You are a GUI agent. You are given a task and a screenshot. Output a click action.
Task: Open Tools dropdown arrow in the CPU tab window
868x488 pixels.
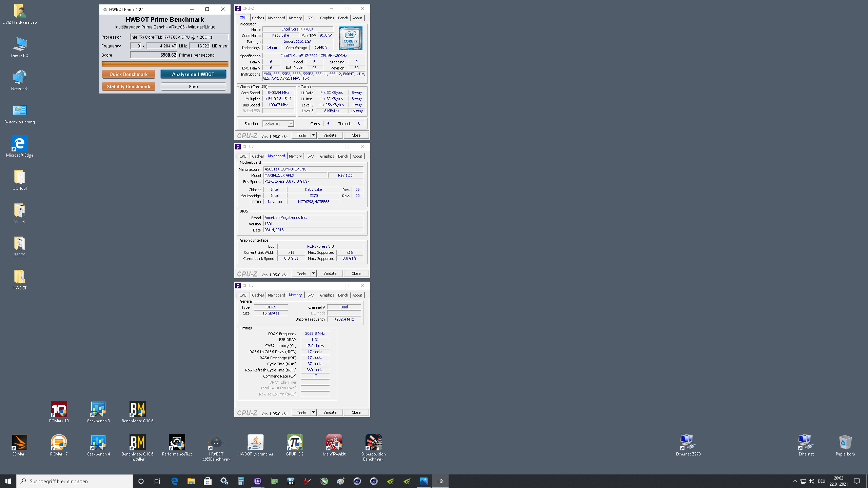pos(313,135)
